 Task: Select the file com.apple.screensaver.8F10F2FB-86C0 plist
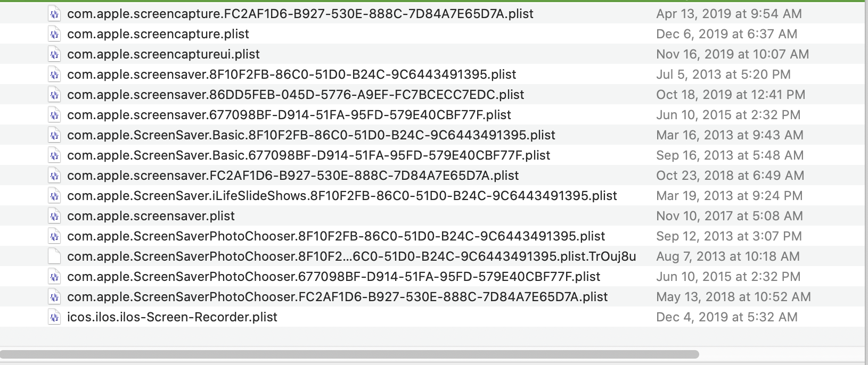[291, 74]
